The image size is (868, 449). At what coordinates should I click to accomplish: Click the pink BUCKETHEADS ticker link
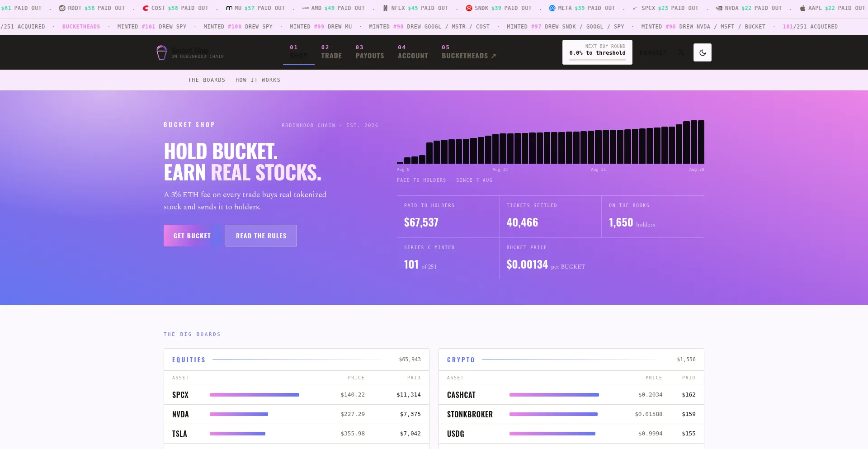click(81, 27)
